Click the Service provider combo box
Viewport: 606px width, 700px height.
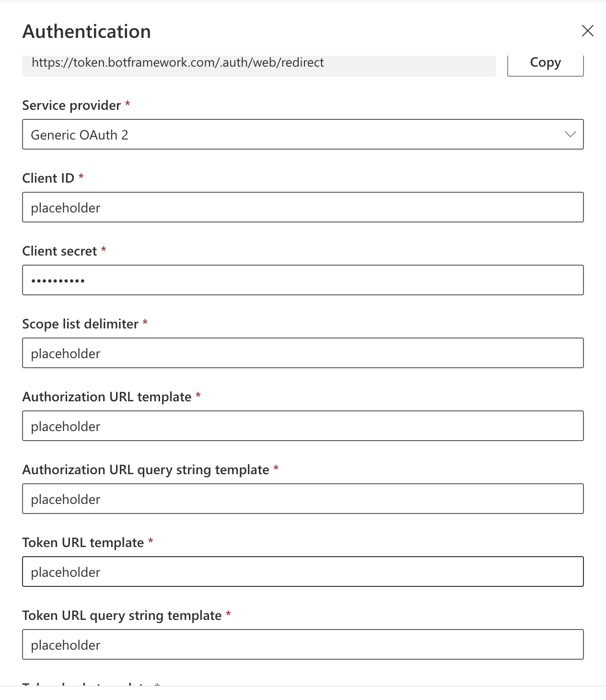[303, 135]
